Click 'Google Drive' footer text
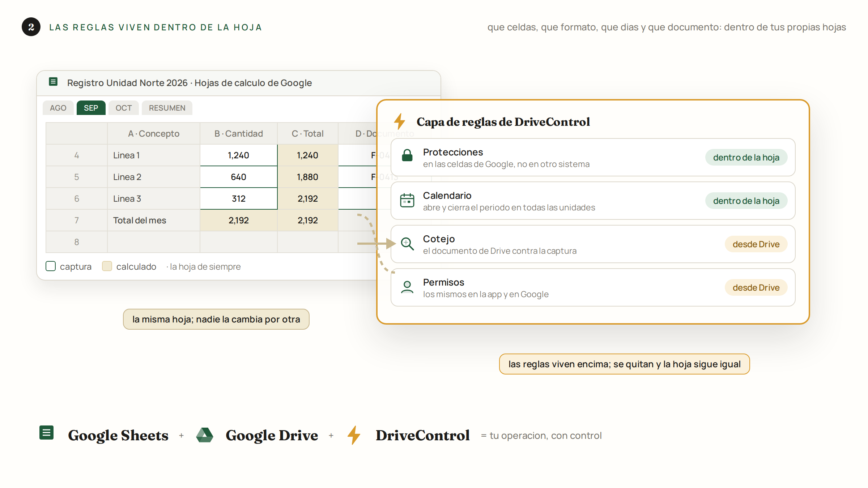Viewport: 868px width, 488px height. pos(272,435)
